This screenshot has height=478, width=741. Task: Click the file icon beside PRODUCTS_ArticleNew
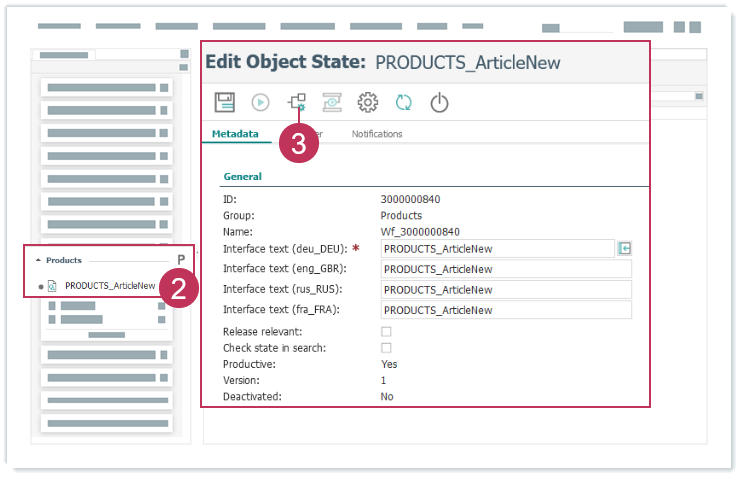coord(53,286)
